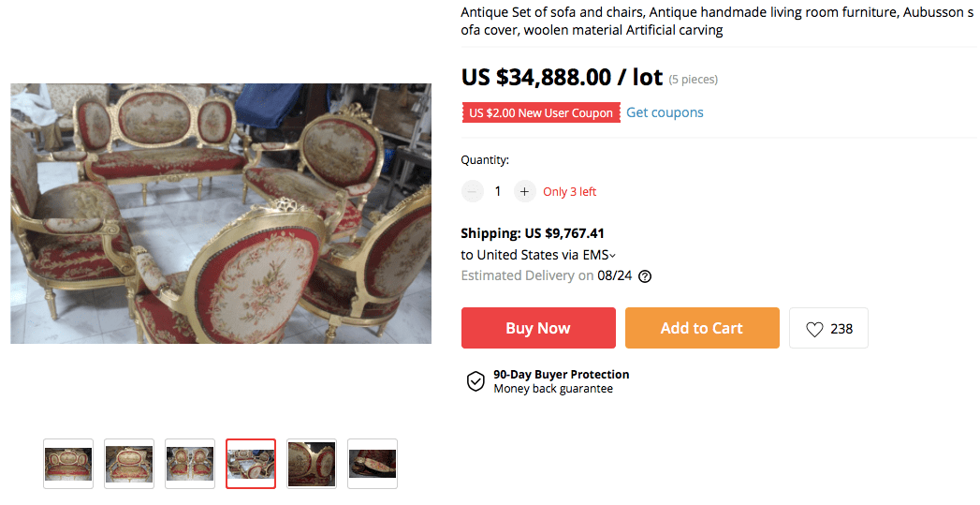The height and width of the screenshot is (505, 980).
Task: Expand the EMS shipping method dropdown
Action: tap(613, 255)
